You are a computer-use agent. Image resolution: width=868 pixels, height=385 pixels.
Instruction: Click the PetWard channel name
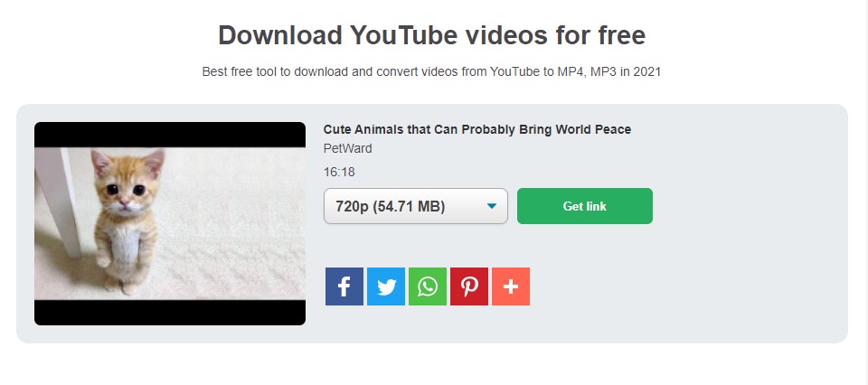[x=347, y=148]
